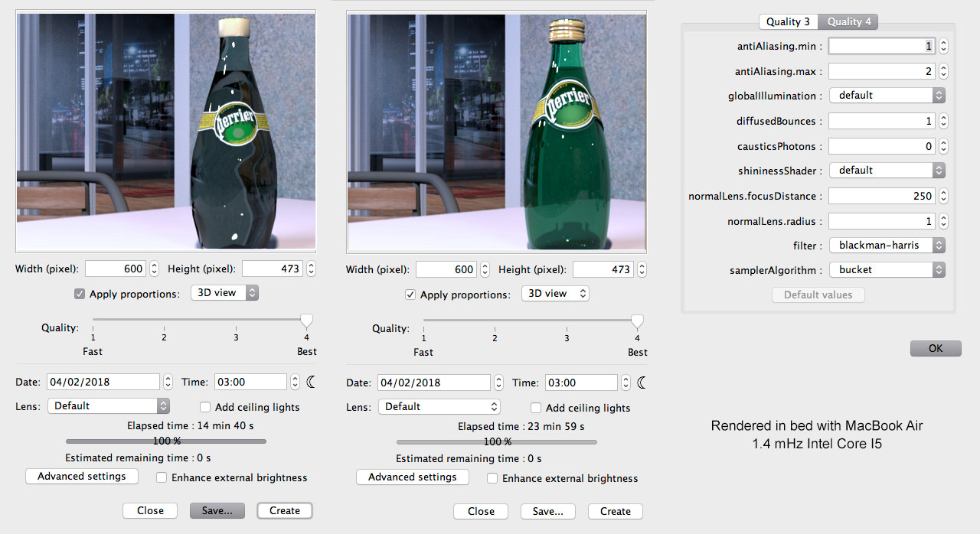Open the samplerAlgorithm dropdown showing bucket
Screen dimensions: 980x534
(x=887, y=270)
